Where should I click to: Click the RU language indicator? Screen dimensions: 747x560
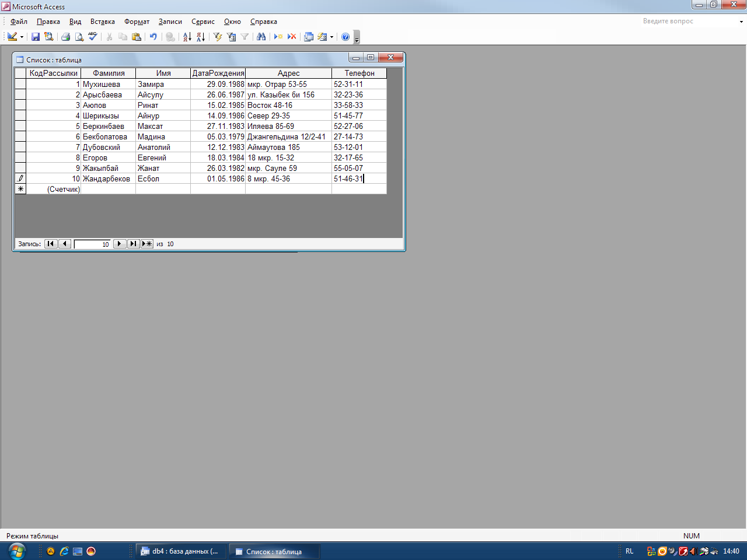(x=630, y=551)
